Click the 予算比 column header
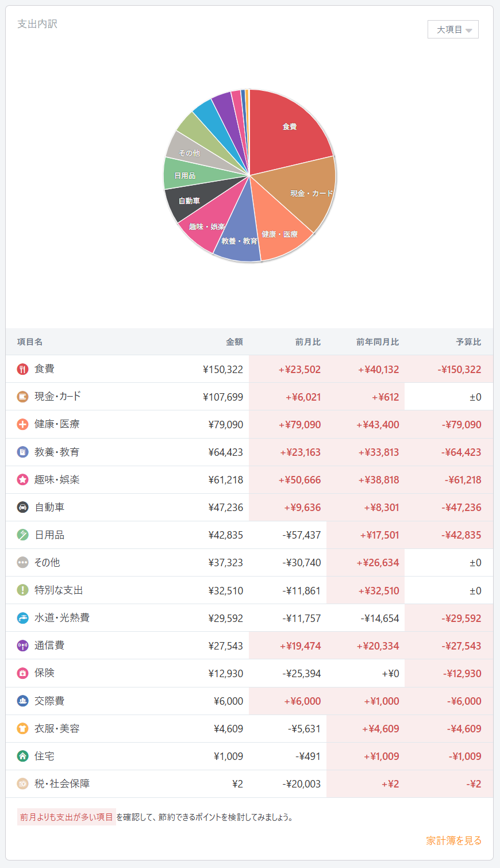 [468, 342]
